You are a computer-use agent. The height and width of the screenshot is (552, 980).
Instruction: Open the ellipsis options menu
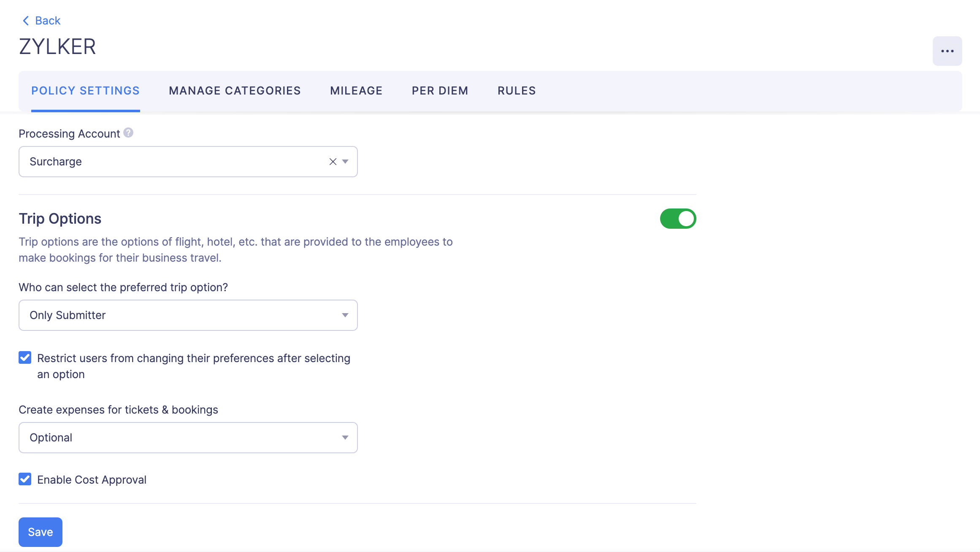click(x=947, y=51)
